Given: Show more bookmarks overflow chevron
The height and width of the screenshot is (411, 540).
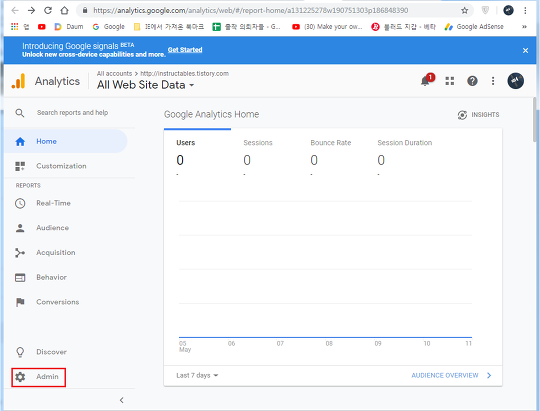Looking at the screenshot, I should click(x=524, y=27).
